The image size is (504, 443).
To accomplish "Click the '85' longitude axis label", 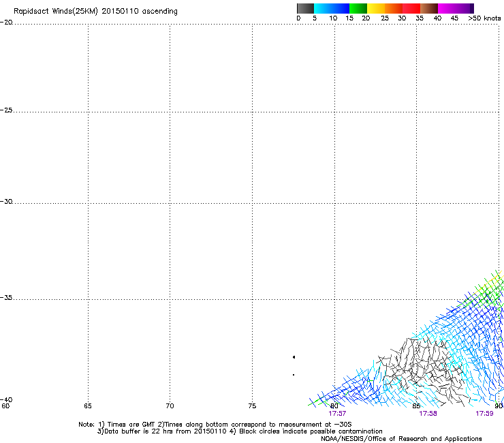I will coord(416,406).
